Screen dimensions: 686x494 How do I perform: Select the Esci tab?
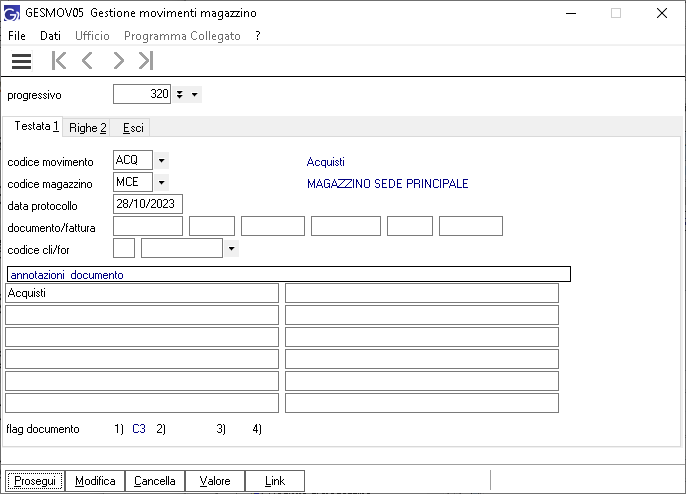point(133,128)
